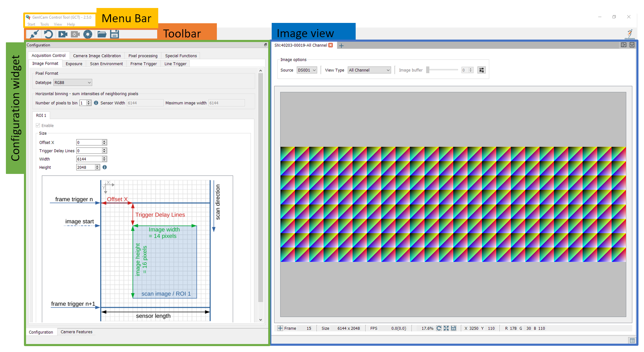
Task: Click the fit-to-window icon in status bar
Action: (x=446, y=328)
